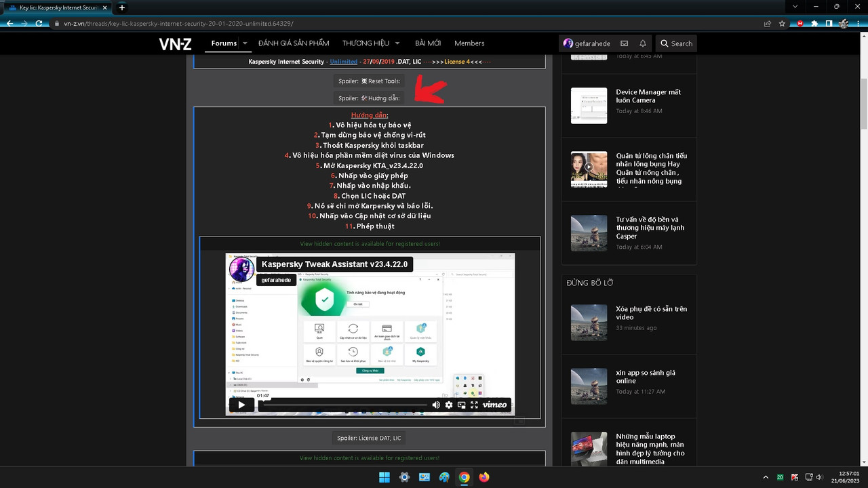Open Firefox from the taskbar
Viewport: 868px width, 488px height.
click(484, 477)
